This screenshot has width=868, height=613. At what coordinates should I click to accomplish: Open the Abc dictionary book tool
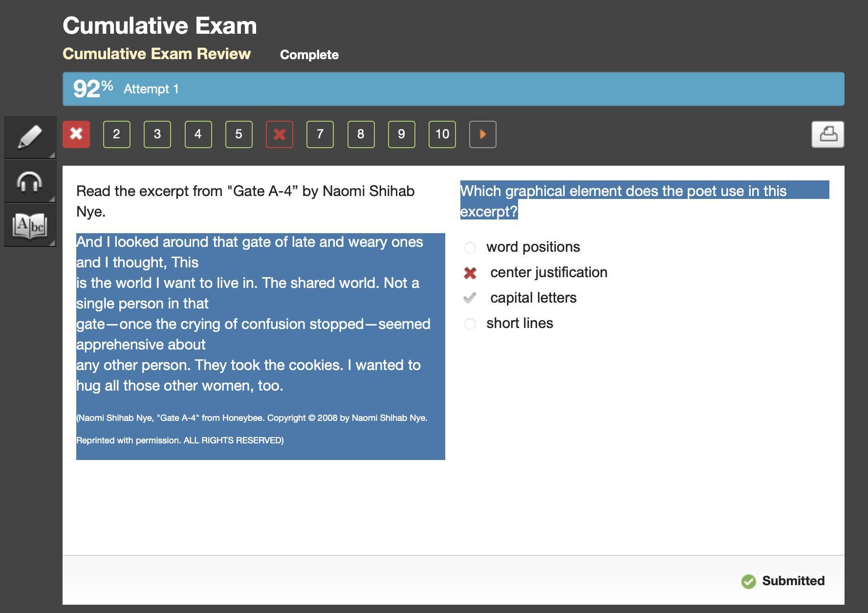(30, 226)
